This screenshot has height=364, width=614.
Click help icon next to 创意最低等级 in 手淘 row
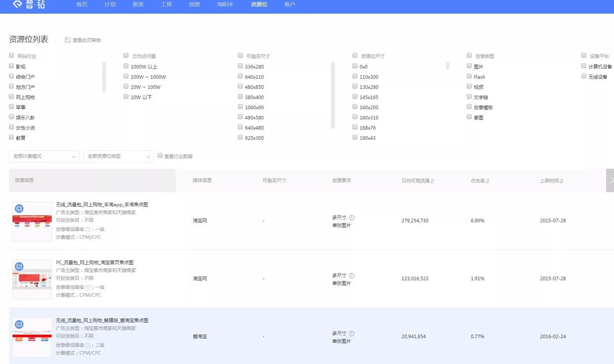[x=88, y=229]
